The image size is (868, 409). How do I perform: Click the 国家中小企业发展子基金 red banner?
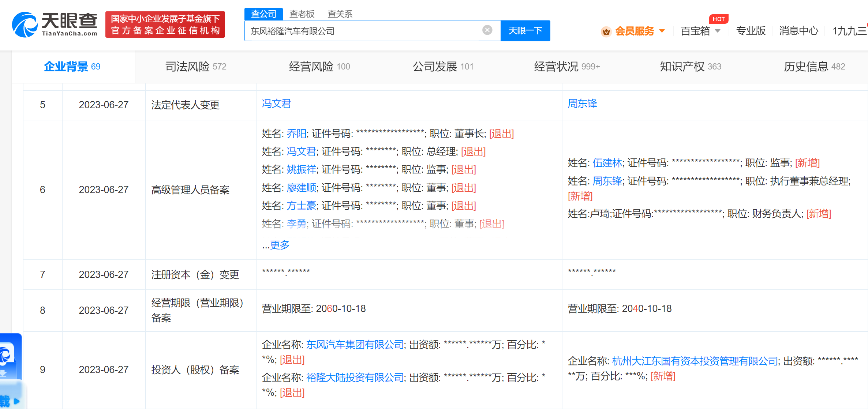(x=165, y=25)
